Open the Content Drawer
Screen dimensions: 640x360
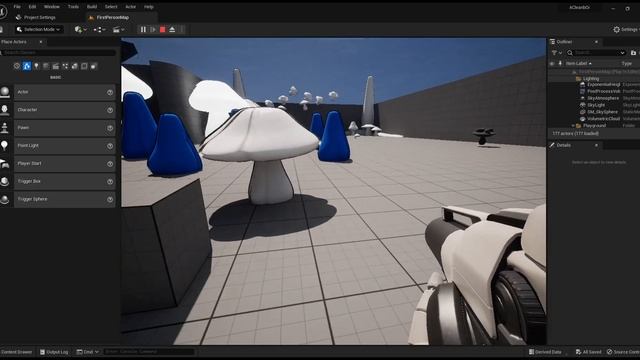[16, 352]
